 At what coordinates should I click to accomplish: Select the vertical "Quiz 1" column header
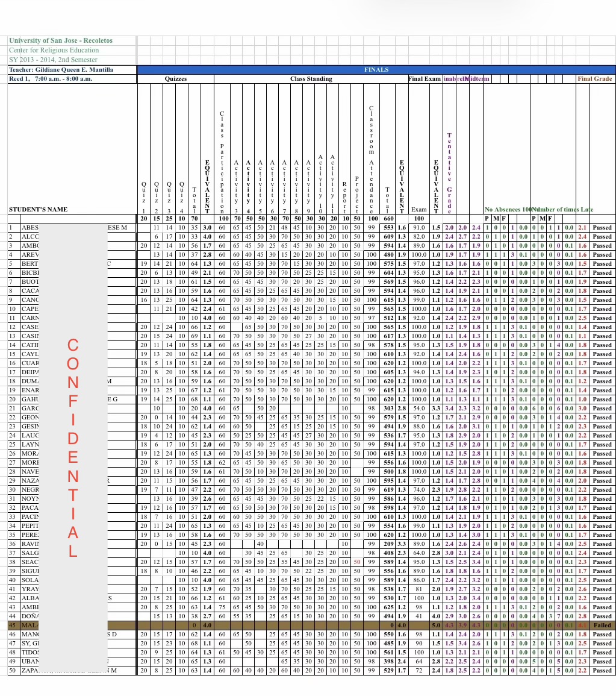pyautogui.click(x=144, y=198)
